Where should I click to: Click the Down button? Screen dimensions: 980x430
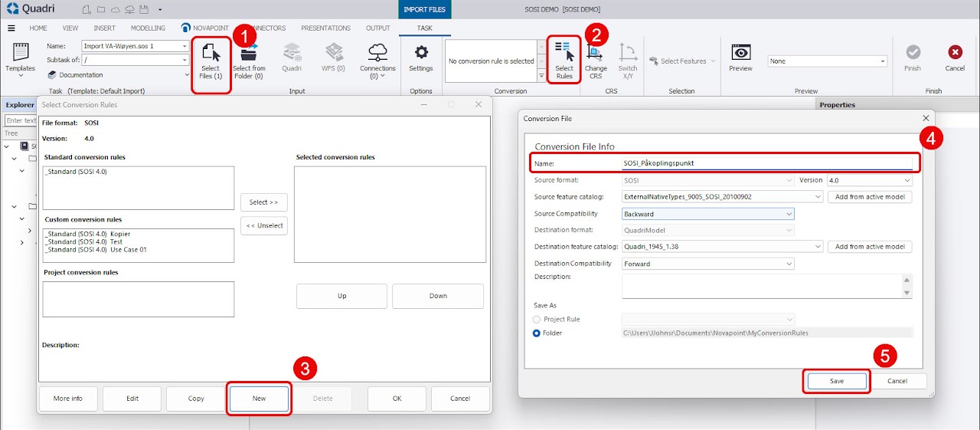(438, 296)
